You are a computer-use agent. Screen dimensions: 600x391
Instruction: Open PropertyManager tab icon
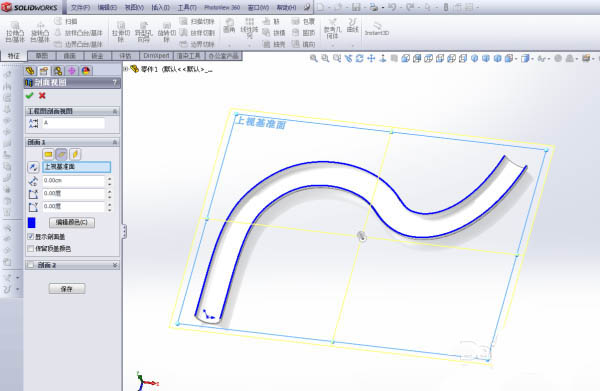pos(44,71)
